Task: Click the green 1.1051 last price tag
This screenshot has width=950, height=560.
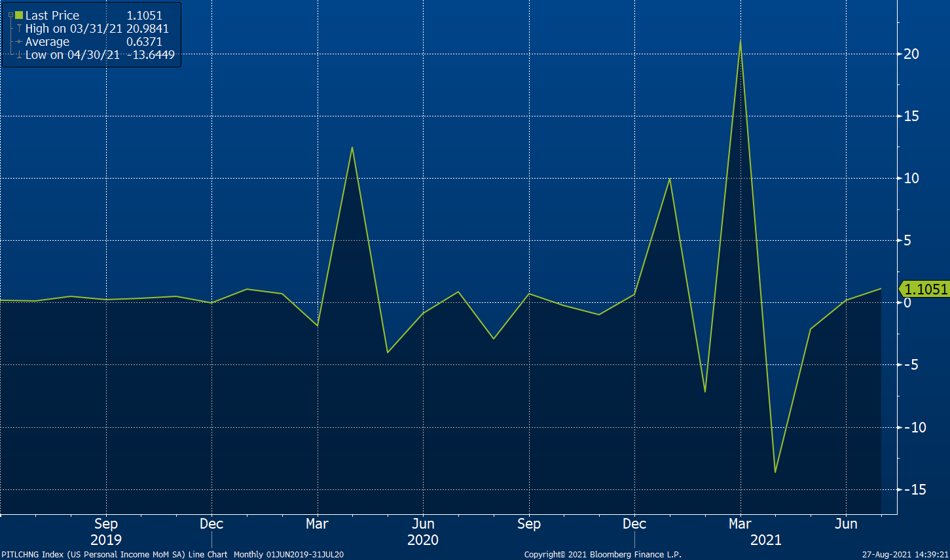Action: click(924, 289)
